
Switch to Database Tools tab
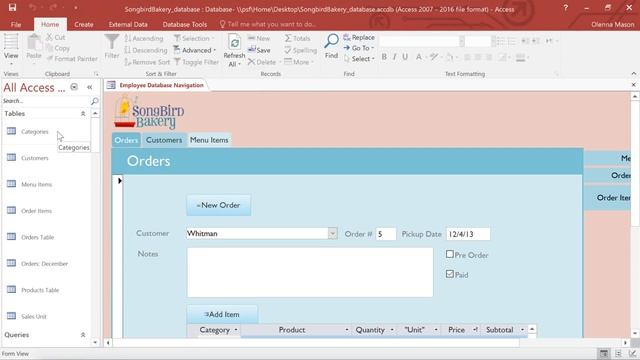pos(184,24)
